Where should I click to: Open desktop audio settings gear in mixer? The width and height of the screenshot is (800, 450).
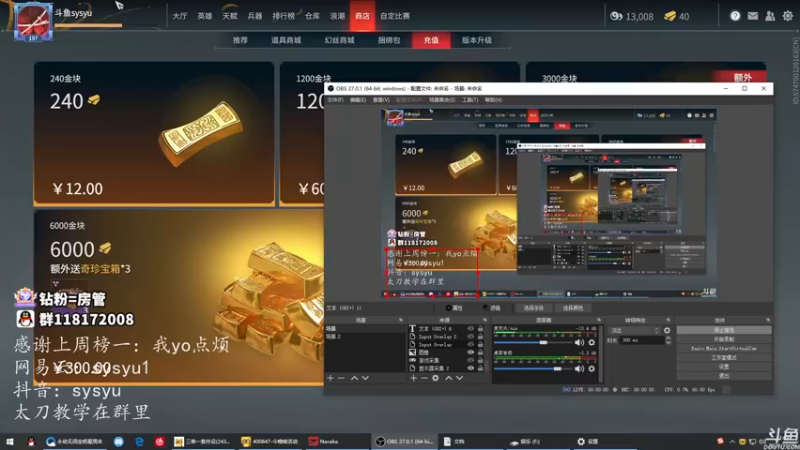click(x=592, y=368)
